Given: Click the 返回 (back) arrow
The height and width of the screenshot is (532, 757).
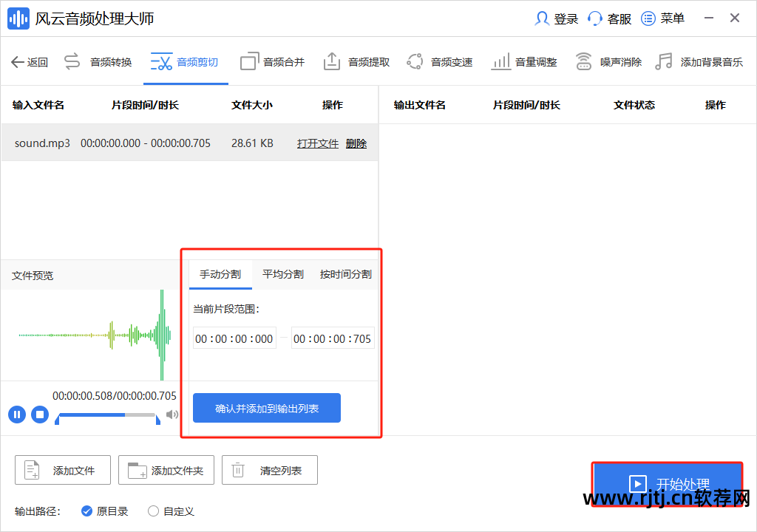Looking at the screenshot, I should coord(30,61).
